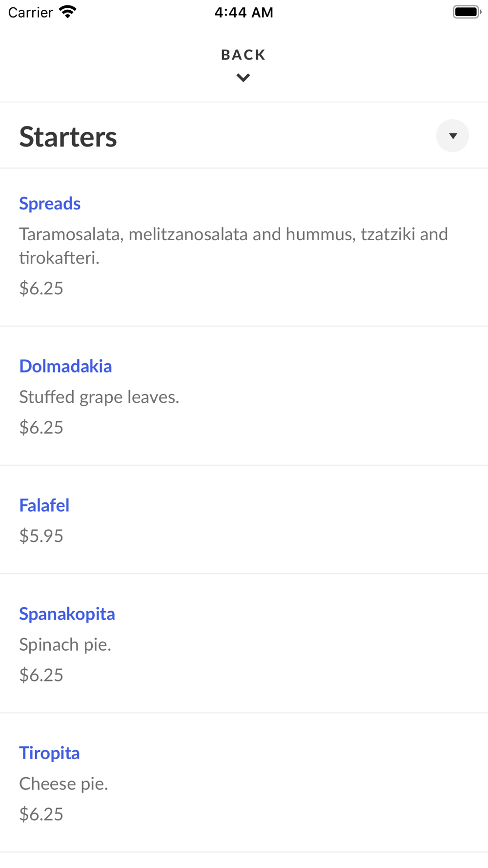Tap the Spreads price $6.25
Screen dimensions: 488x868
point(41,289)
